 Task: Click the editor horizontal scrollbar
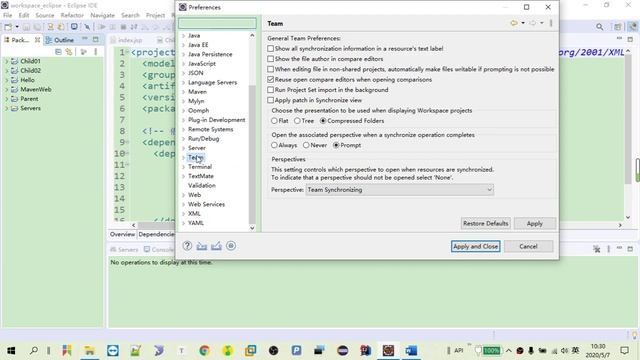[157, 225]
